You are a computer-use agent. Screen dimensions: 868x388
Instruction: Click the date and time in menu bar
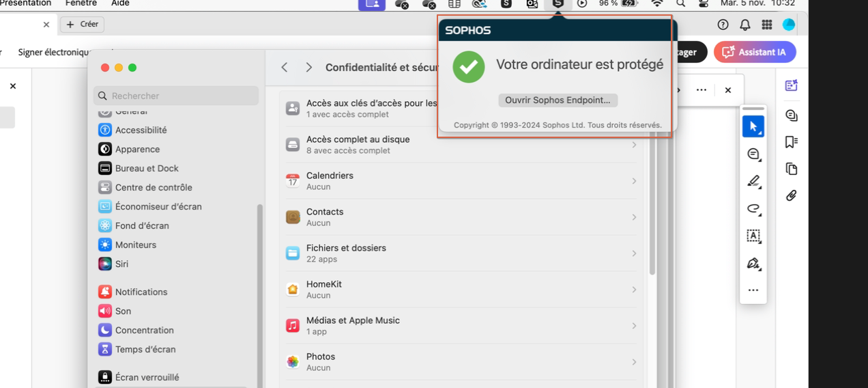pos(757,3)
